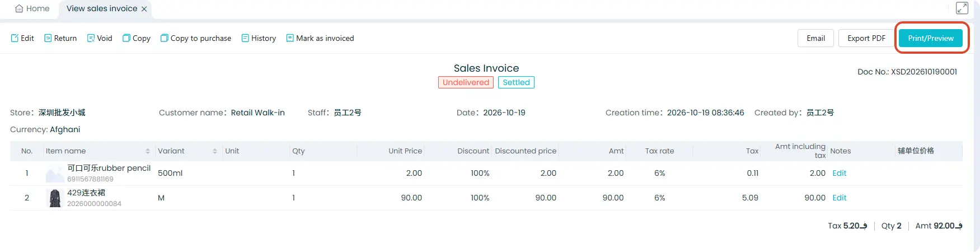The height and width of the screenshot is (252, 980).
Task: Click the Qty 2 summary
Action: 891,226
